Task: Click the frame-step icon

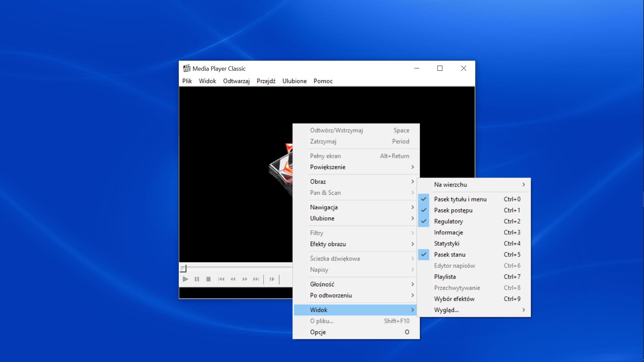Action: click(272, 279)
